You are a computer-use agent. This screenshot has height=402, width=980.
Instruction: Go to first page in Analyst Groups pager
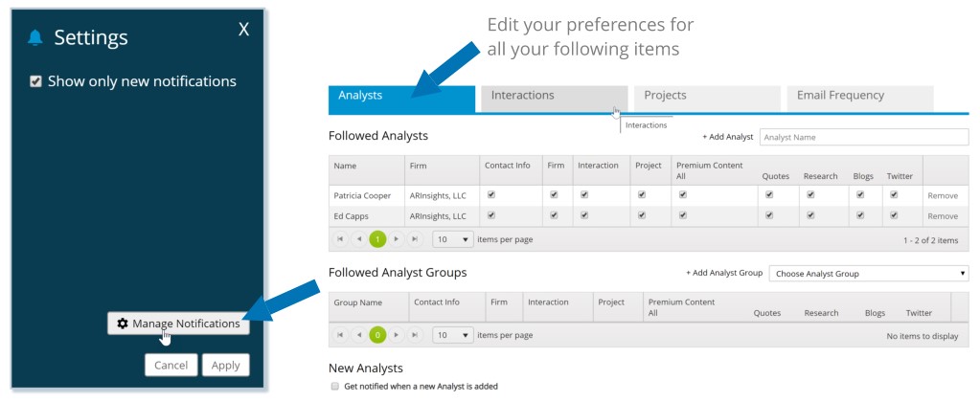[x=340, y=335]
